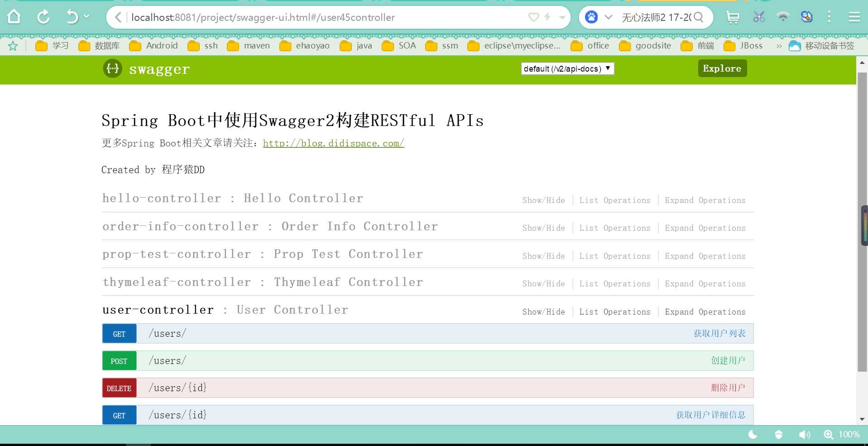Reload the page with the refresh icon

(43, 17)
